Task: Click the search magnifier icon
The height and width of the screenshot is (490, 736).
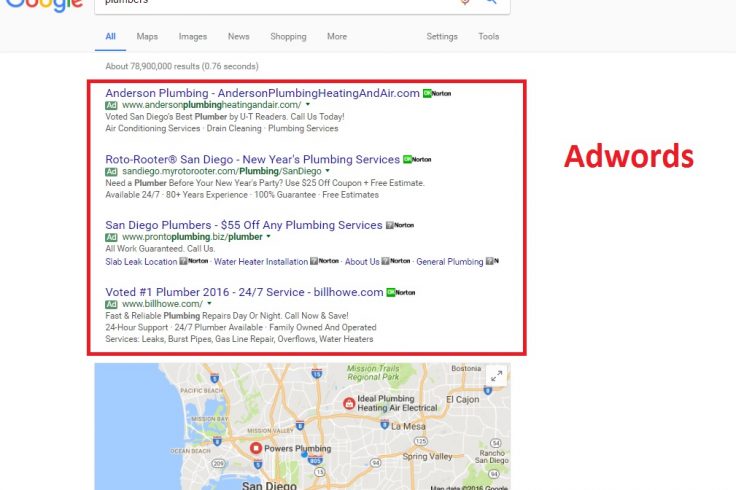Action: [491, 2]
